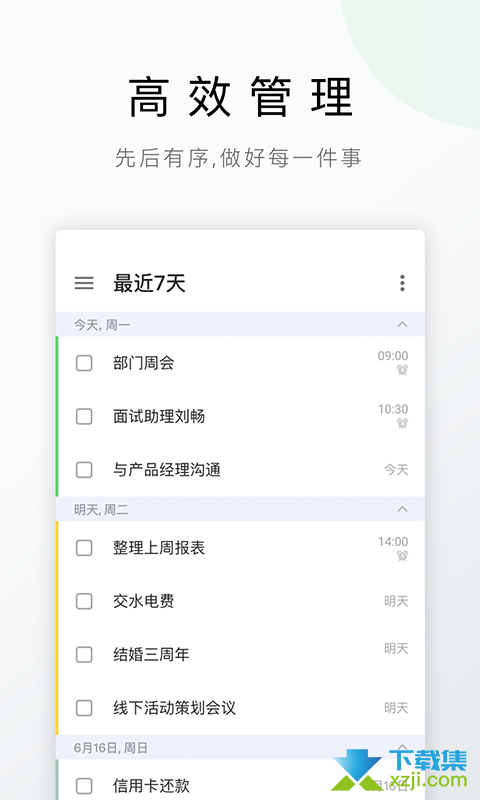Open the 最近7天 list title
480x800 pixels.
pyautogui.click(x=149, y=283)
